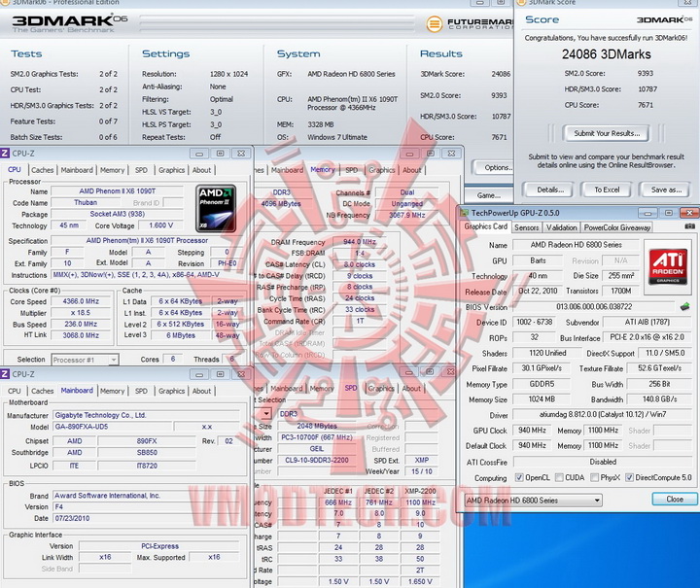This screenshot has height=588, width=700.
Task: Select Graphics Card tab in GPU-Z
Action: point(486,226)
